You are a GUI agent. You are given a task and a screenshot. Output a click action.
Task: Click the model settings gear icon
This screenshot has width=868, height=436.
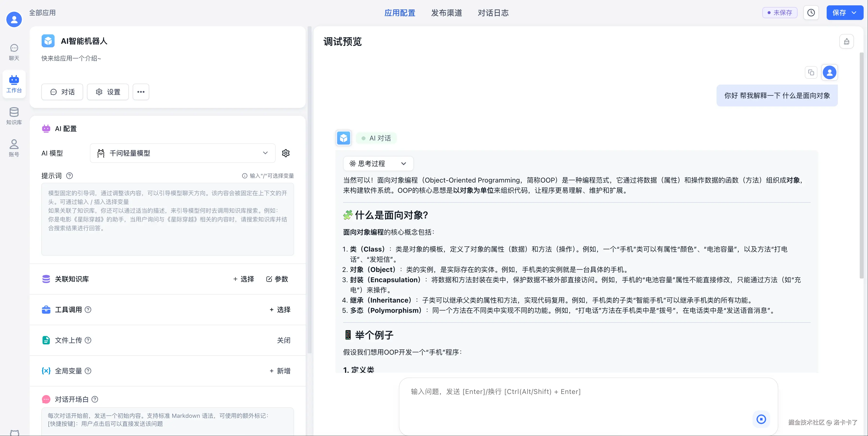[x=285, y=153]
